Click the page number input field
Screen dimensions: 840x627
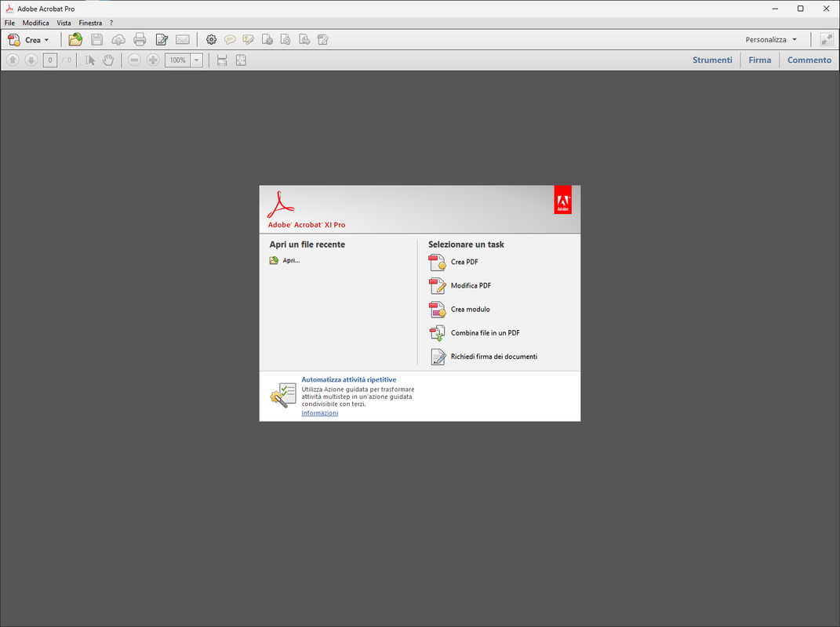pos(50,60)
